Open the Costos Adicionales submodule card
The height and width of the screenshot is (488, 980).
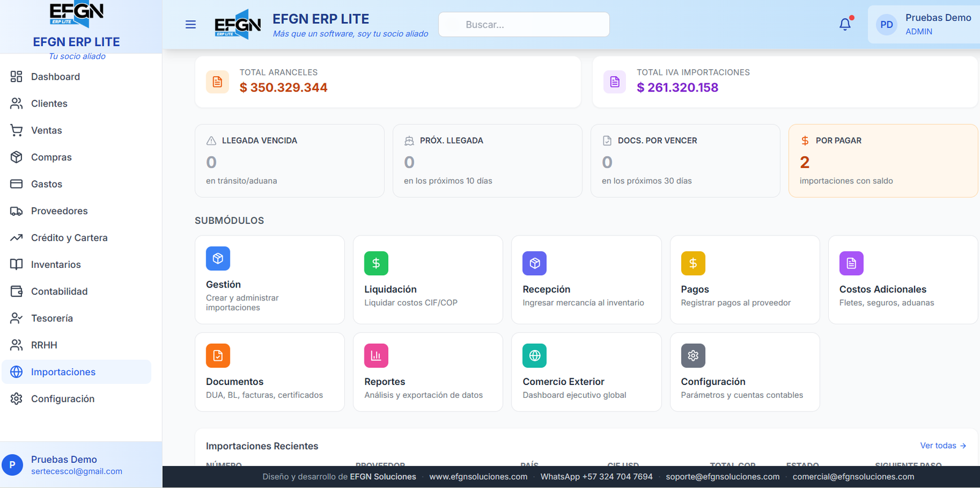[903, 280]
